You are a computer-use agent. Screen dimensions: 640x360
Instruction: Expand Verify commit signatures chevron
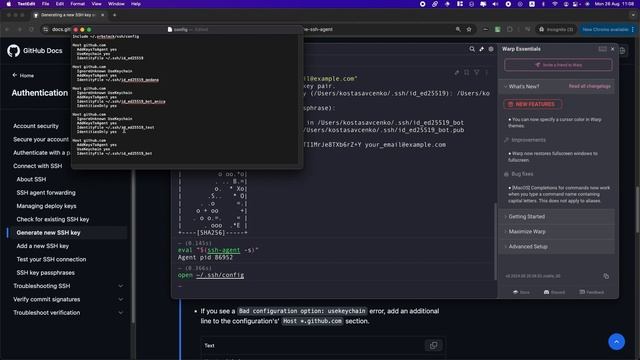(x=120, y=300)
